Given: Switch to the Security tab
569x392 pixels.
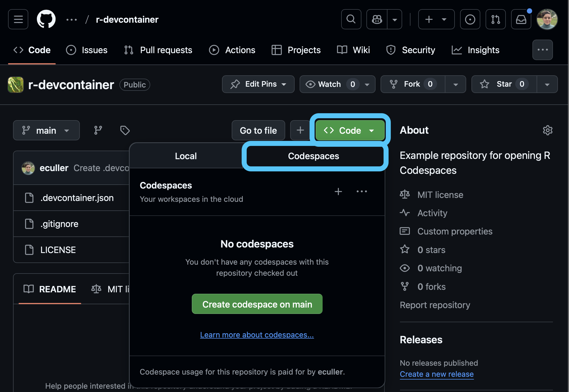Looking at the screenshot, I should [x=410, y=50].
